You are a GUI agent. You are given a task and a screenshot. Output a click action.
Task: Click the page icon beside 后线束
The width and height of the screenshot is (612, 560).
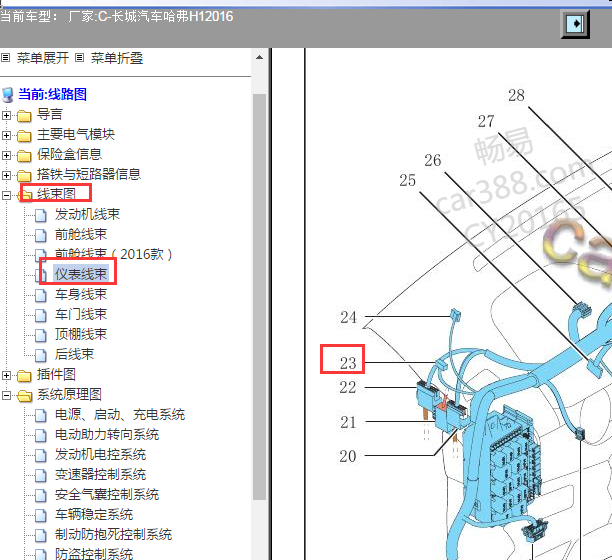pyautogui.click(x=41, y=356)
